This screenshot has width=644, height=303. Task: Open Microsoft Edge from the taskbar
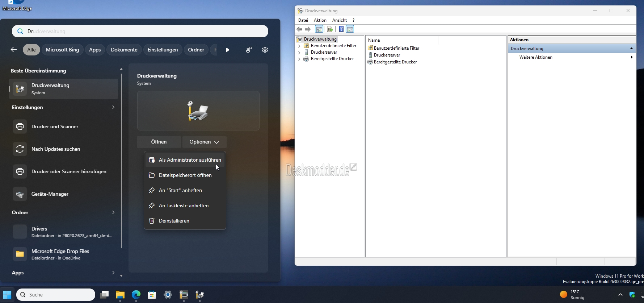(136, 295)
